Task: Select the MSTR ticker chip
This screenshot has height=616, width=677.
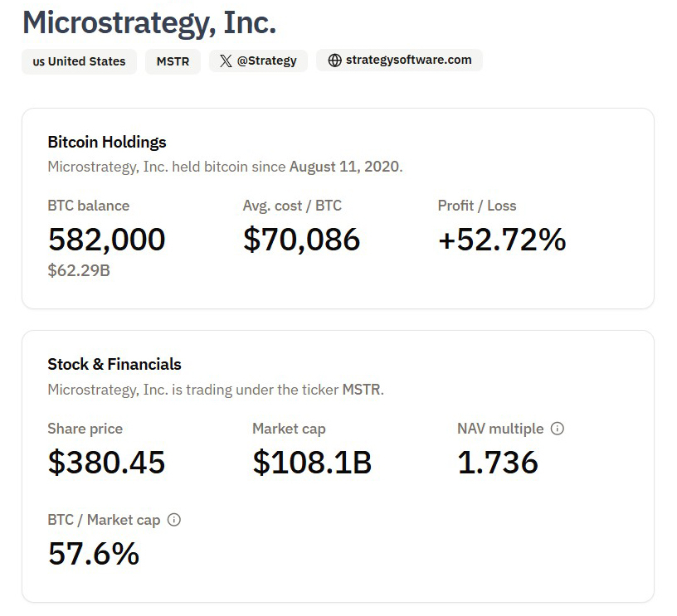Action: point(173,61)
